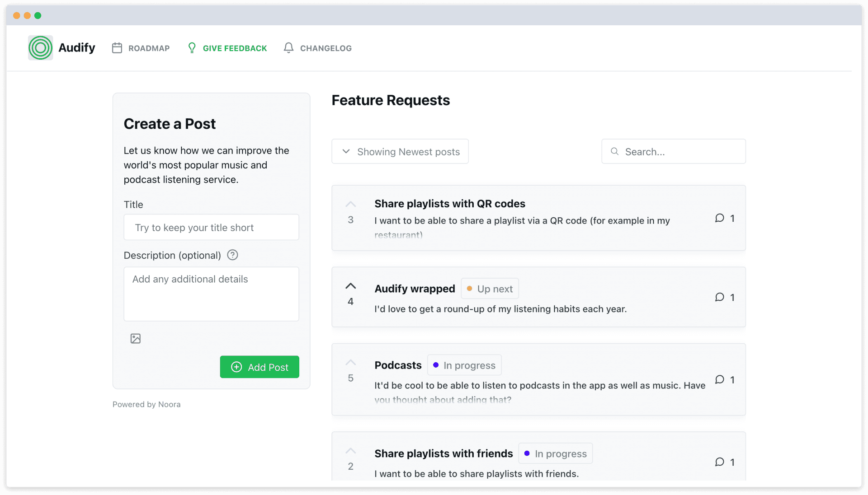Click the Audify logo icon
The width and height of the screenshot is (868, 495).
point(41,48)
